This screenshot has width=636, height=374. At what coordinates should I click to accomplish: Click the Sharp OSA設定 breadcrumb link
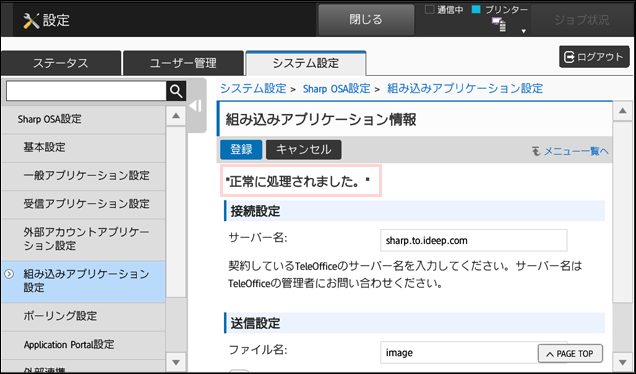click(336, 88)
